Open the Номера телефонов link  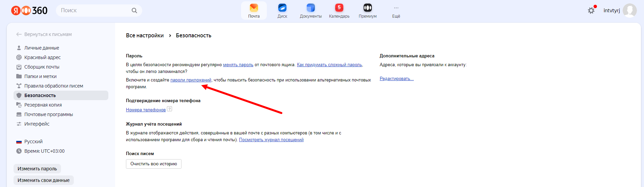click(146, 110)
